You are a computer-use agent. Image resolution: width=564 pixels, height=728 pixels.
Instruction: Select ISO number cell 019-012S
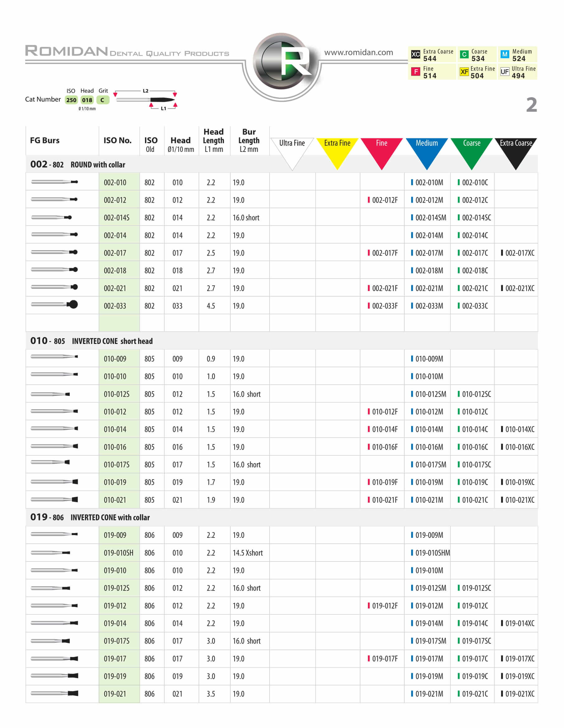point(117,588)
